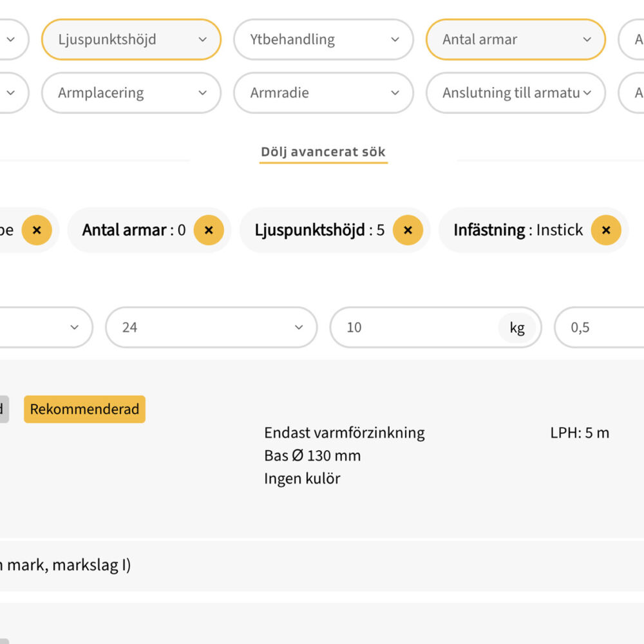Remove the leftmost partially visible filter chip
Image resolution: width=644 pixels, height=644 pixels.
[x=37, y=230]
